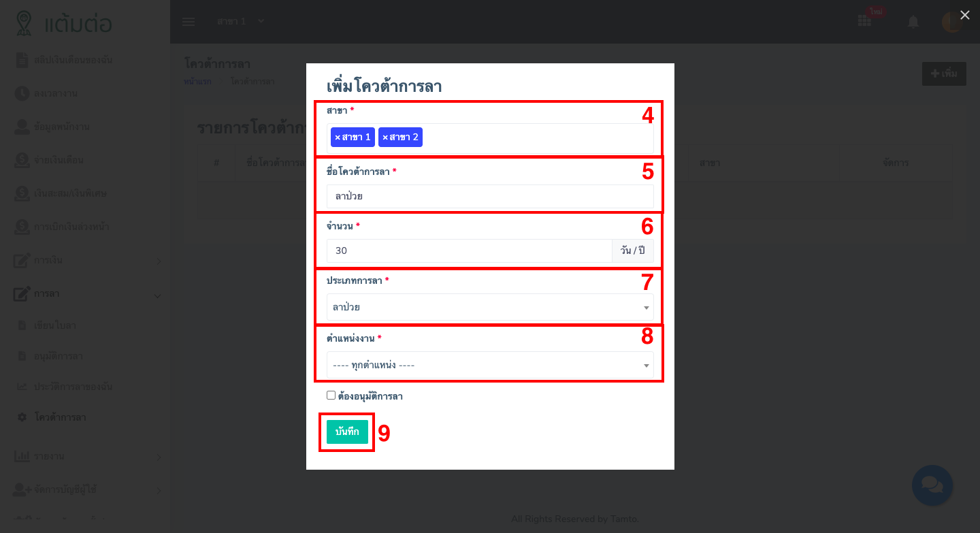Go to อนุมัติการลา in sidebar
The height and width of the screenshot is (533, 980).
(x=59, y=356)
